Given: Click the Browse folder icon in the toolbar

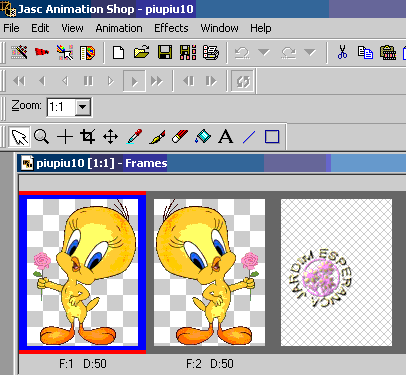Looking at the screenshot, I should pyautogui.click(x=87, y=53).
